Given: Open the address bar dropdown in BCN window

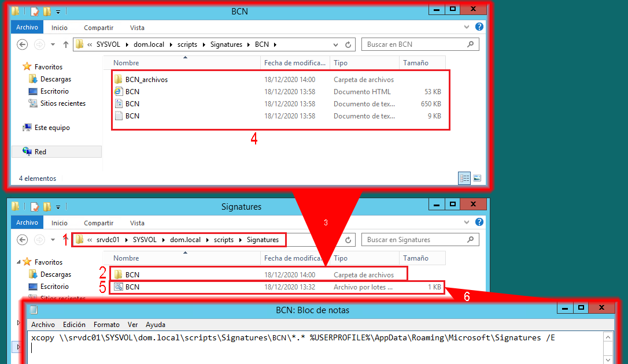Looking at the screenshot, I should click(x=335, y=44).
